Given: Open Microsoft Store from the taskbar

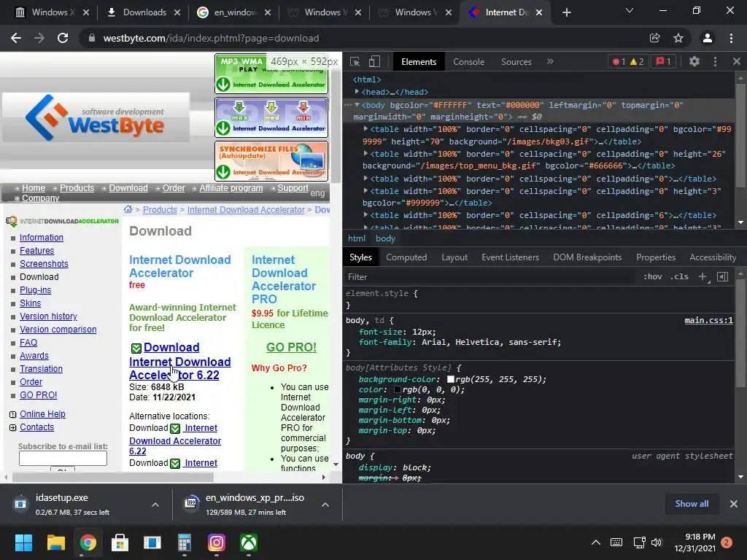Looking at the screenshot, I should tap(120, 542).
